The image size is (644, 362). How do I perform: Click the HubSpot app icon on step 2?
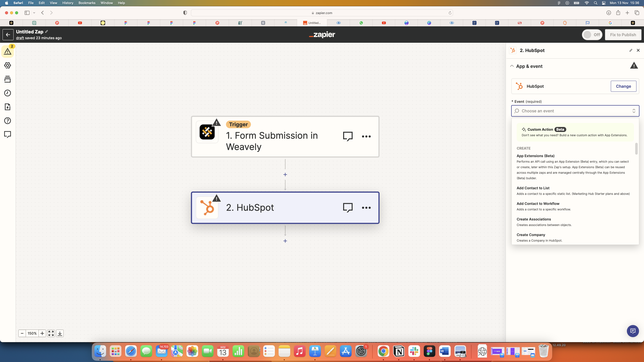pyautogui.click(x=207, y=208)
